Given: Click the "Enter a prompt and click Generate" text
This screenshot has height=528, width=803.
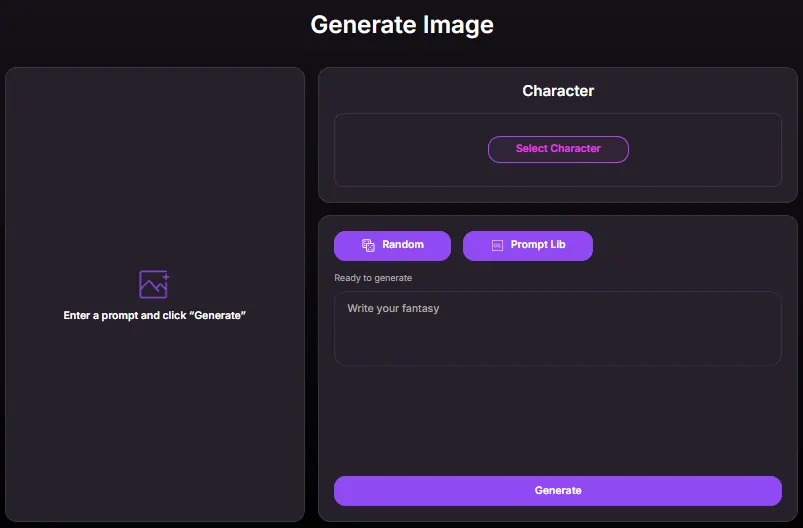Looking at the screenshot, I should [155, 315].
